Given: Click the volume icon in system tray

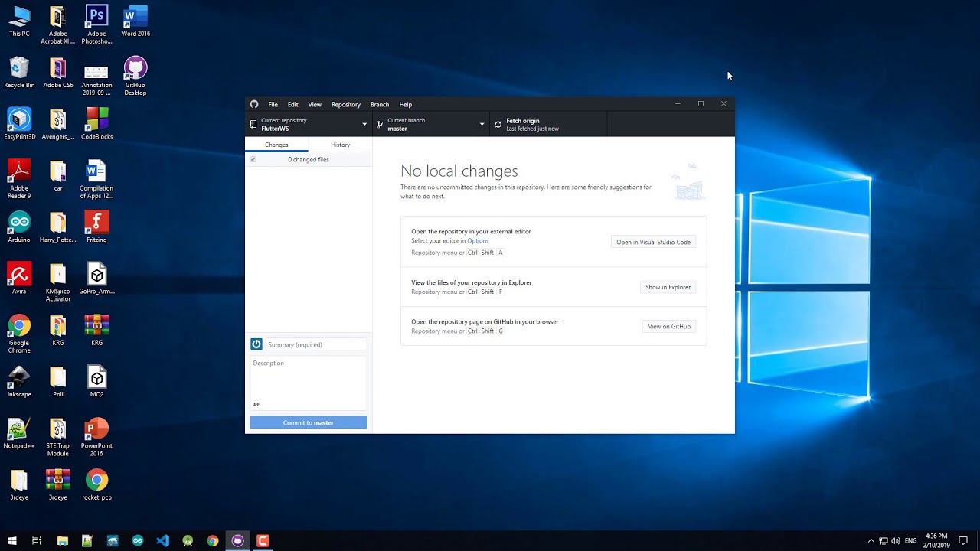Looking at the screenshot, I should [x=896, y=541].
